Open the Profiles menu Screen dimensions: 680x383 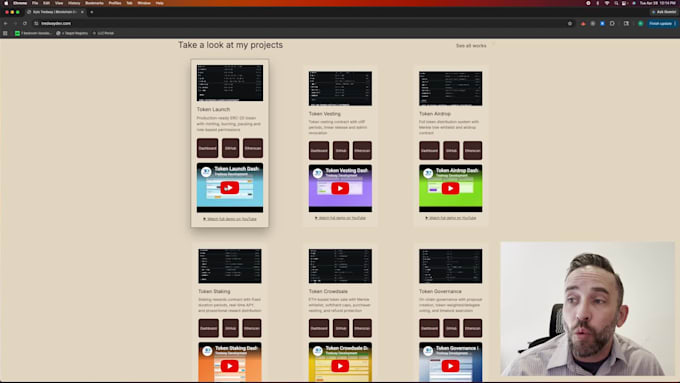(x=115, y=3)
